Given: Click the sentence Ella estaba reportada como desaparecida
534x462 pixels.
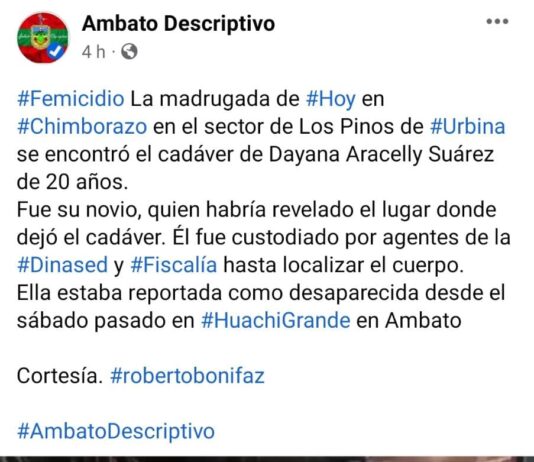Looking at the screenshot, I should click(261, 307).
